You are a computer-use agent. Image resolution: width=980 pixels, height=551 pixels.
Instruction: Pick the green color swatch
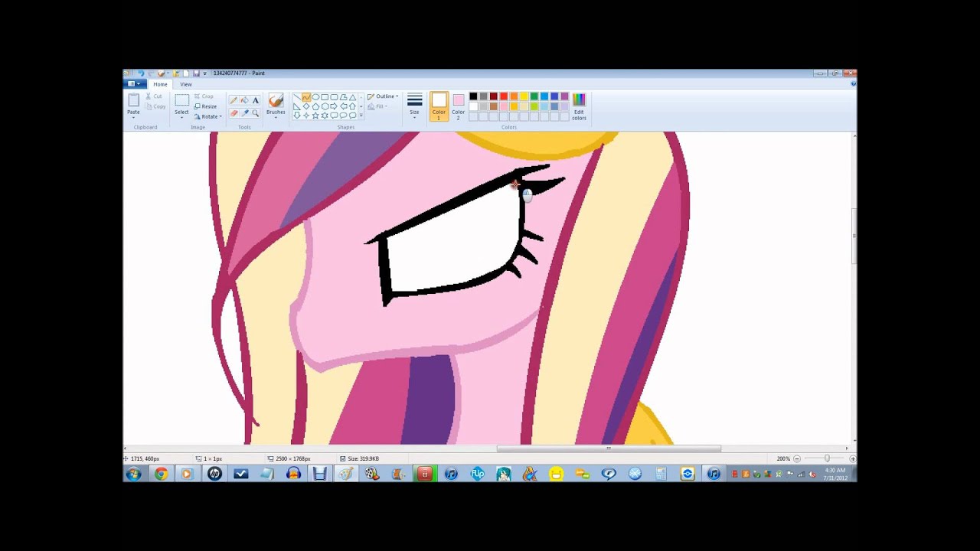tap(534, 96)
